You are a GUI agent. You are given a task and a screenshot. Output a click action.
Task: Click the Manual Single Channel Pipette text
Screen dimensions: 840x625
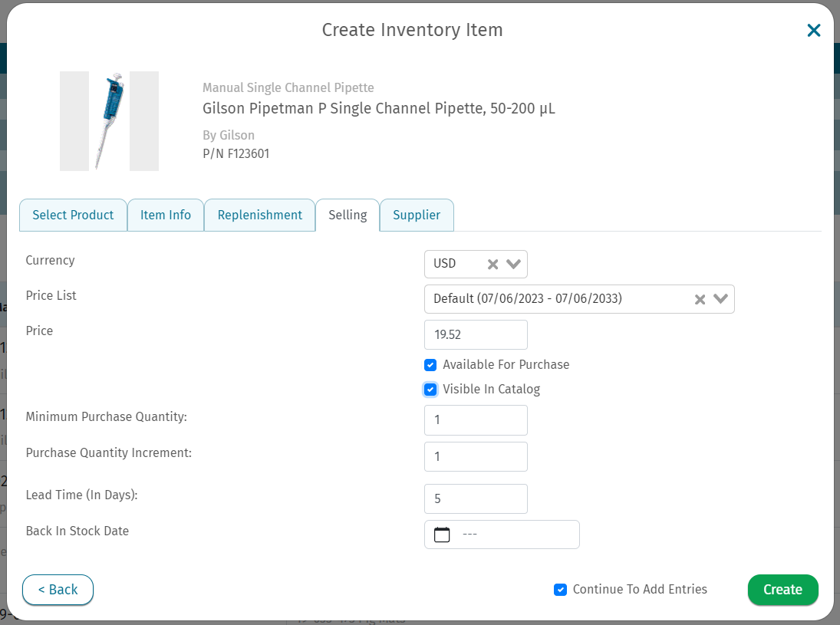[288, 88]
